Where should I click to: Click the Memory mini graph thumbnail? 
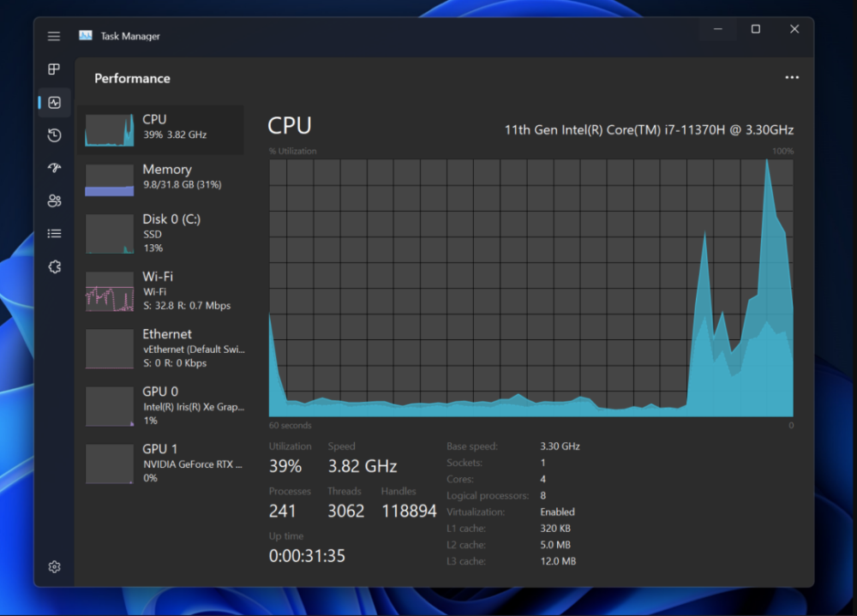click(110, 180)
